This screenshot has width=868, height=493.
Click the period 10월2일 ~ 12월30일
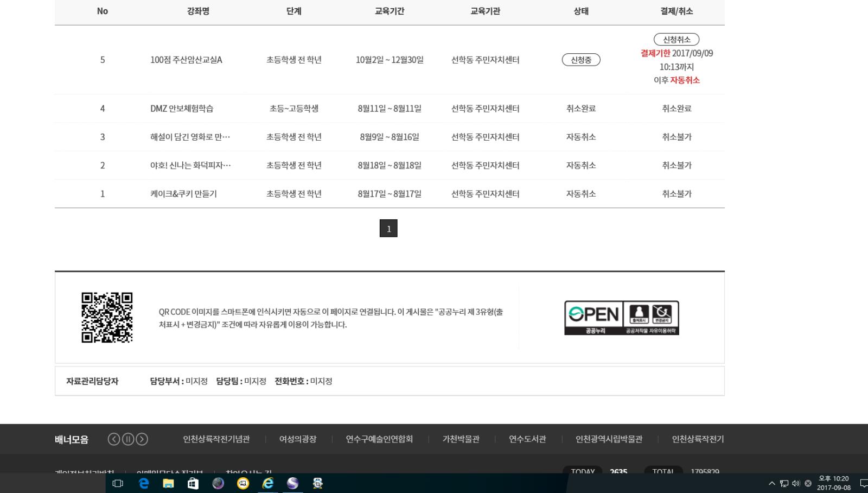pos(390,60)
